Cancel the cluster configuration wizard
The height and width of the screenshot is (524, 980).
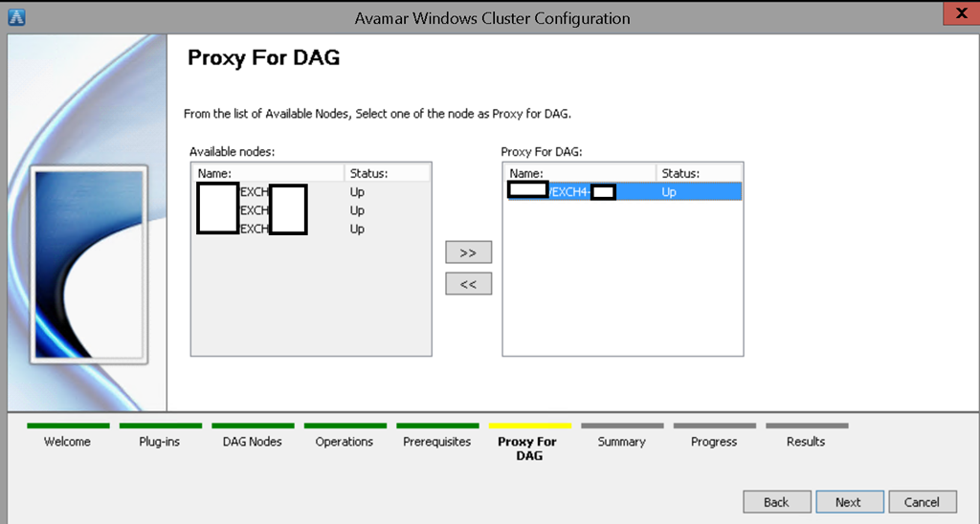[923, 502]
